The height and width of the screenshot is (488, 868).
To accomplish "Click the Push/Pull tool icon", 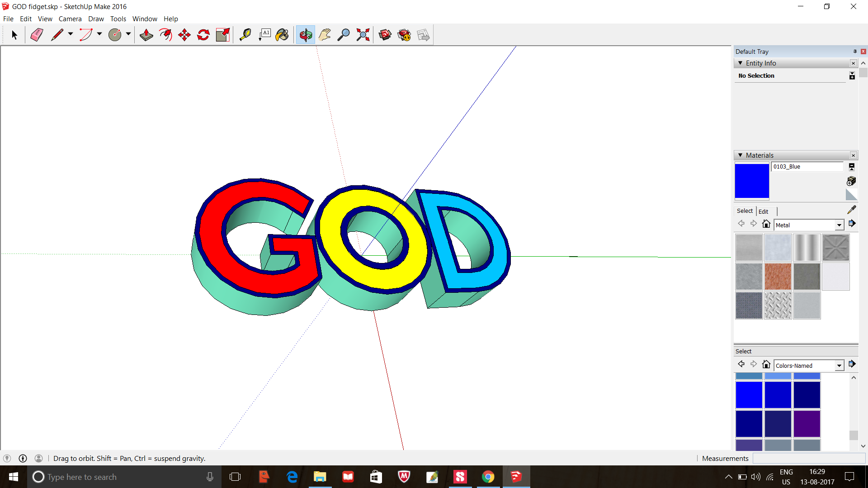I will pos(146,34).
